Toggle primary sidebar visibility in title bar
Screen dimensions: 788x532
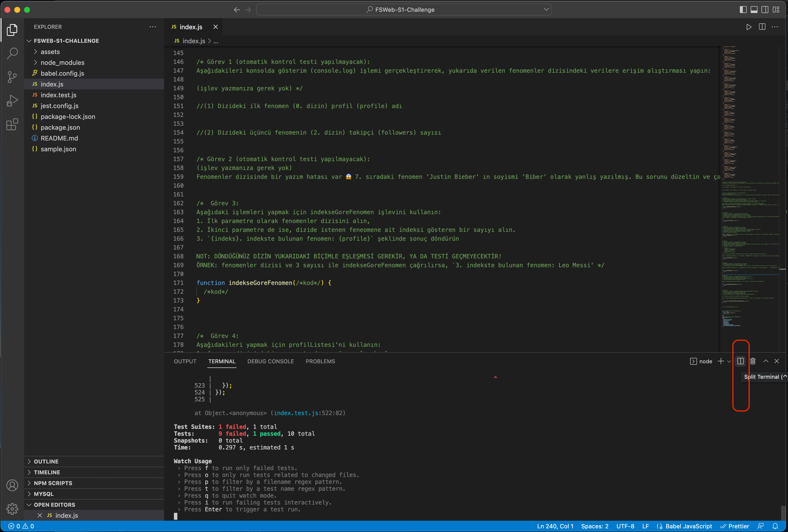pyautogui.click(x=743, y=10)
